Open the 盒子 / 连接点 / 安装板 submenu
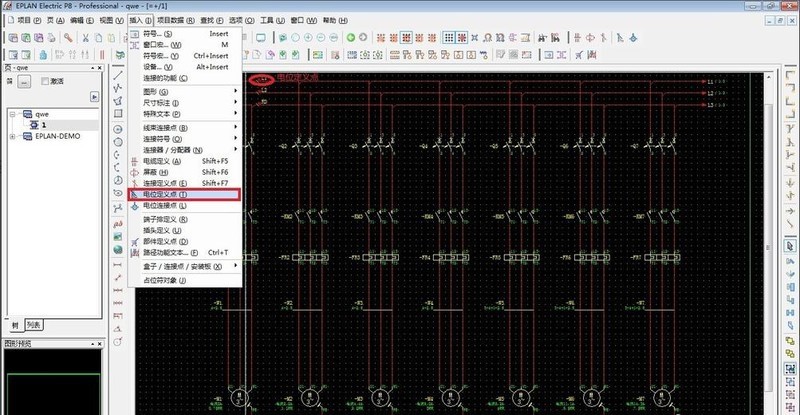This screenshot has width=800, height=415. [185, 266]
